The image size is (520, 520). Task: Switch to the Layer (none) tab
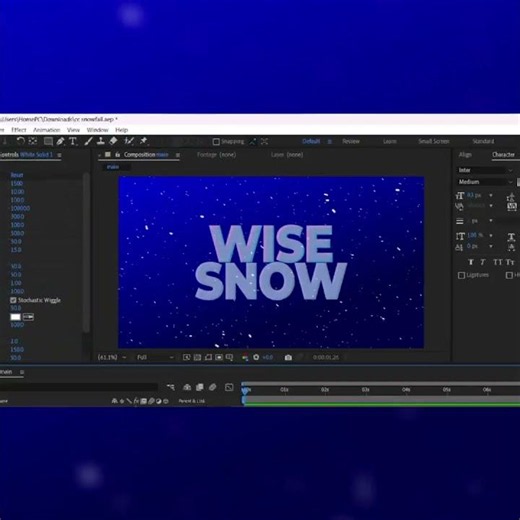click(287, 155)
